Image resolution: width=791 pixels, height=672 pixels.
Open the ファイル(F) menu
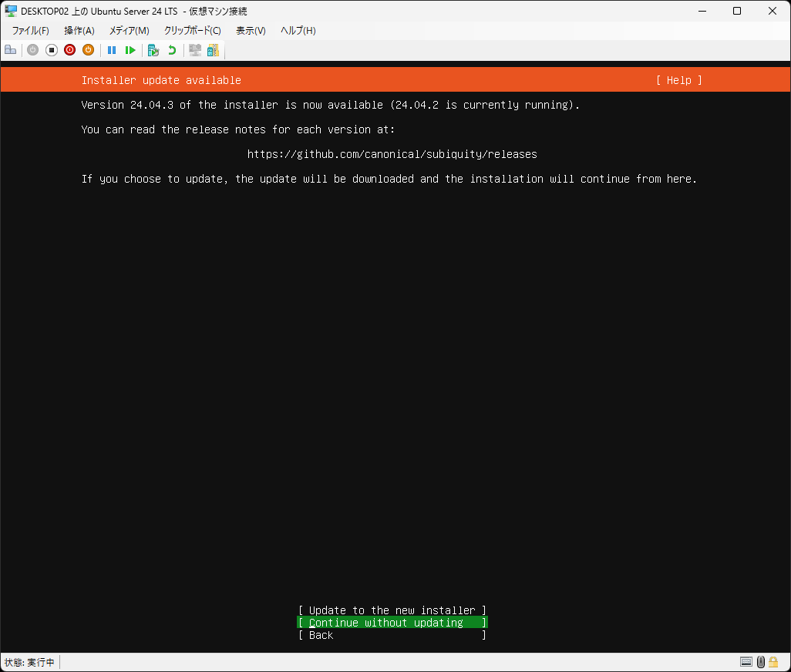[x=30, y=31]
